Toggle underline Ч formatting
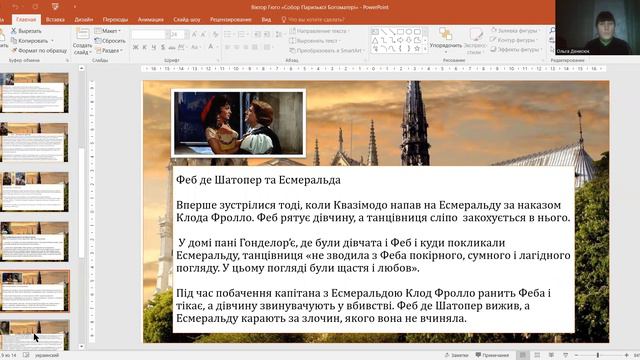The height and width of the screenshot is (360, 640). click(x=153, y=47)
